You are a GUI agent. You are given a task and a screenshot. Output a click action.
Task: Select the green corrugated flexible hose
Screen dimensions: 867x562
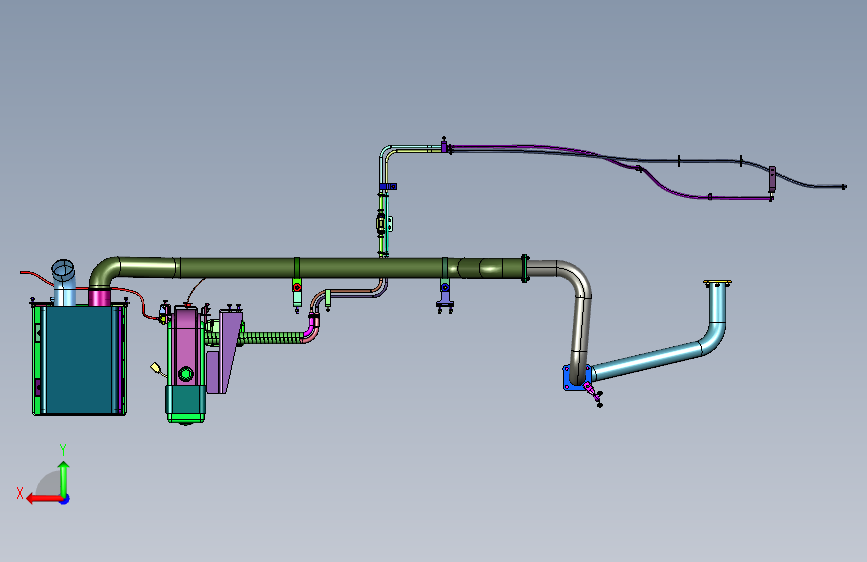[271, 337]
